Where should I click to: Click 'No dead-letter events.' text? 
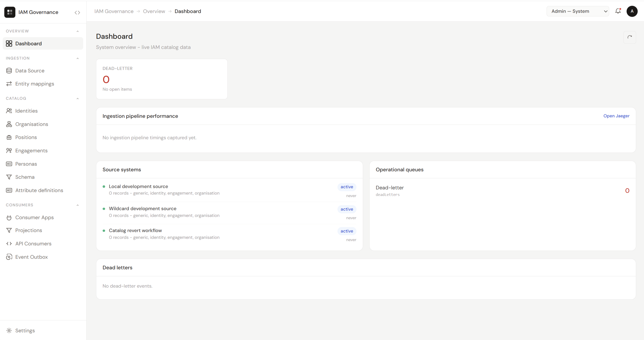[x=127, y=286]
